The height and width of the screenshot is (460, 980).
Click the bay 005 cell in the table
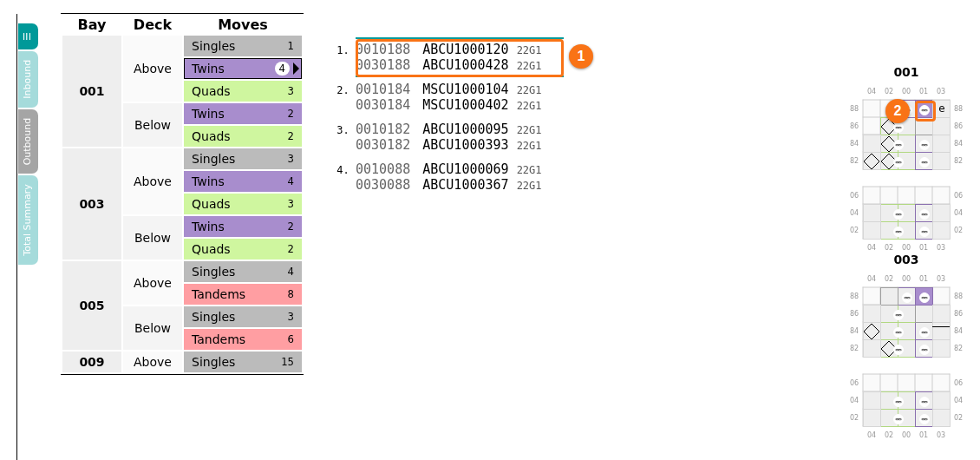point(92,306)
